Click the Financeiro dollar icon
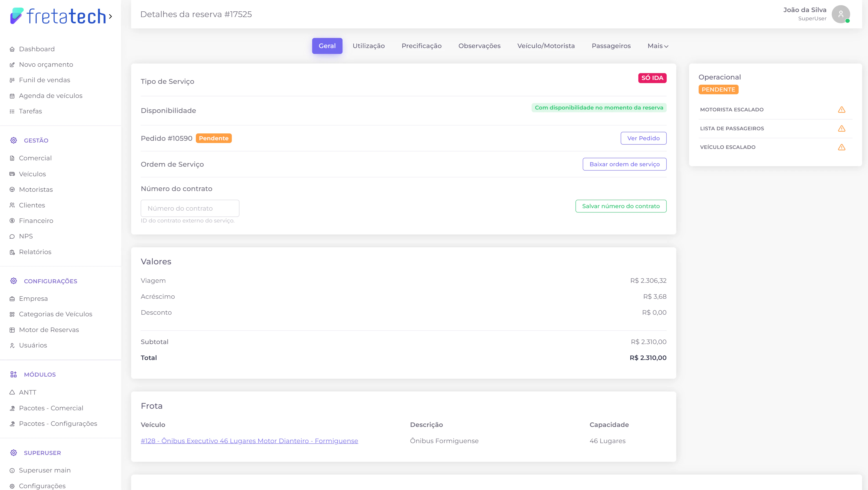Screen dimensions: 868x490 (x=12, y=221)
